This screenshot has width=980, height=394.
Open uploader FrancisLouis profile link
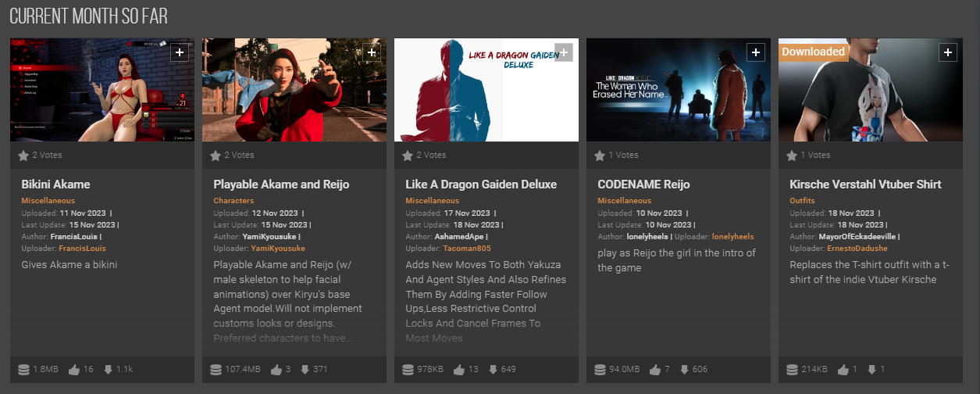82,249
